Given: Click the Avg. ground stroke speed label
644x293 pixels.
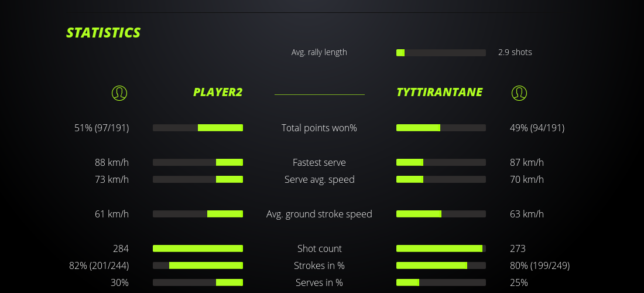Looking at the screenshot, I should click(x=319, y=214).
